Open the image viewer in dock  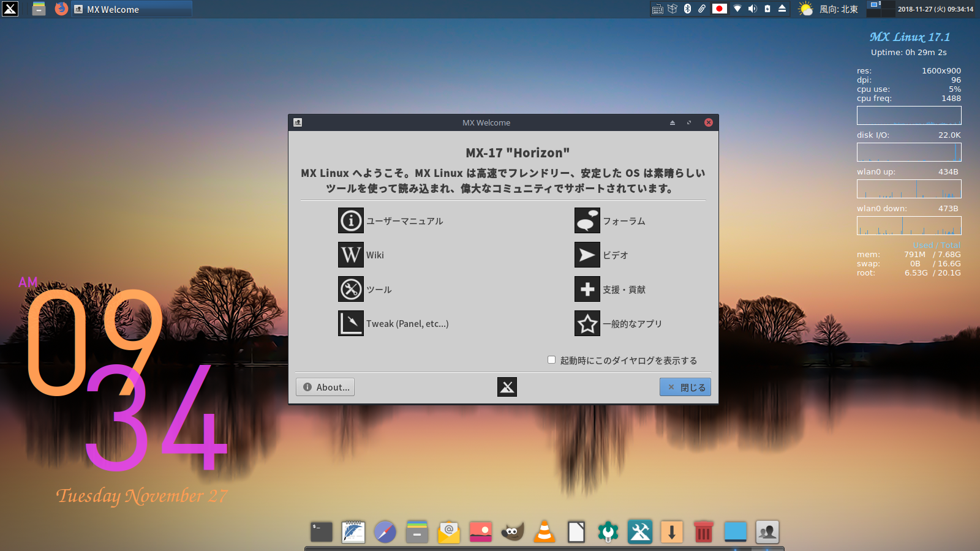click(481, 532)
